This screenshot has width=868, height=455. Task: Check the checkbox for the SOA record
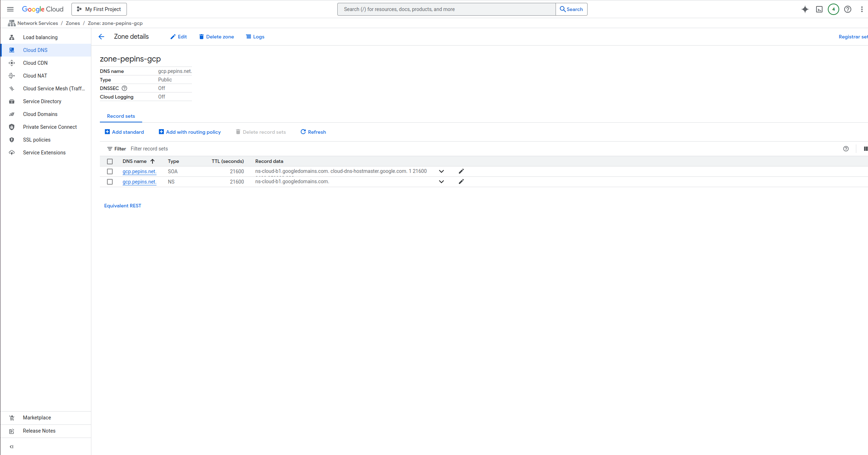coord(109,171)
